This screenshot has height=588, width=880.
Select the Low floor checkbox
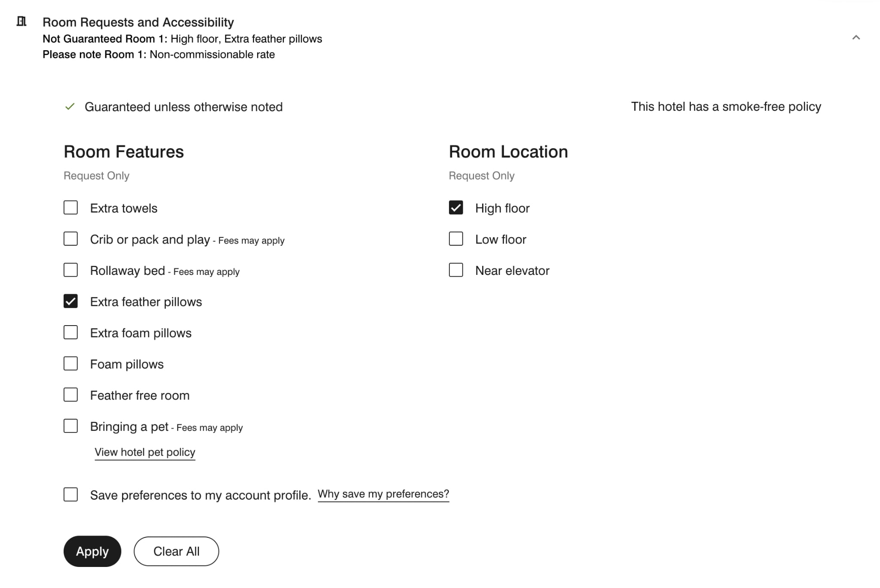(x=455, y=239)
